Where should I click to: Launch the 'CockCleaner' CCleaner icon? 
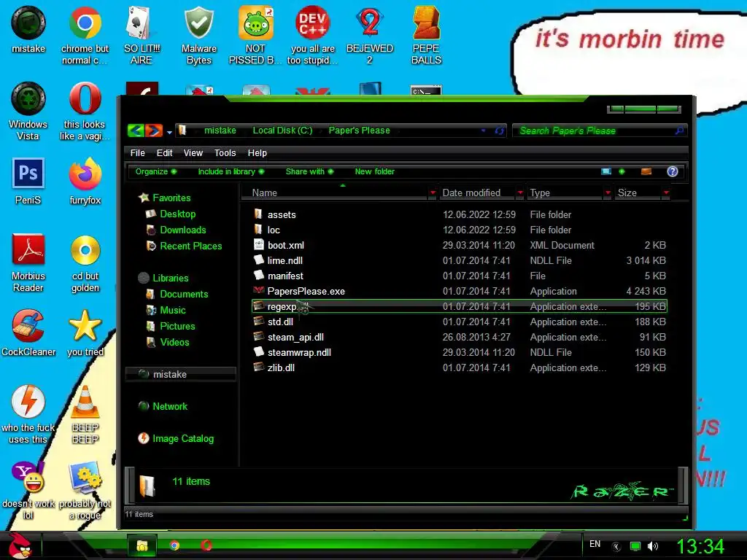click(x=28, y=332)
